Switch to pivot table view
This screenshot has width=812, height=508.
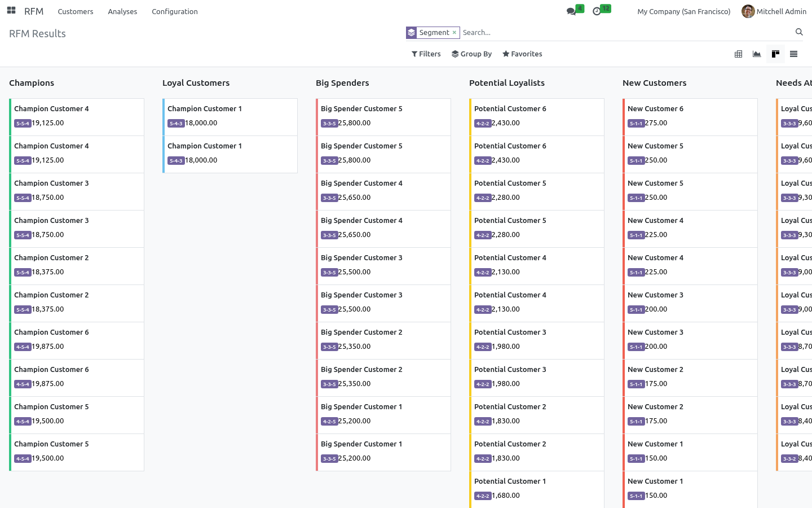coord(739,54)
